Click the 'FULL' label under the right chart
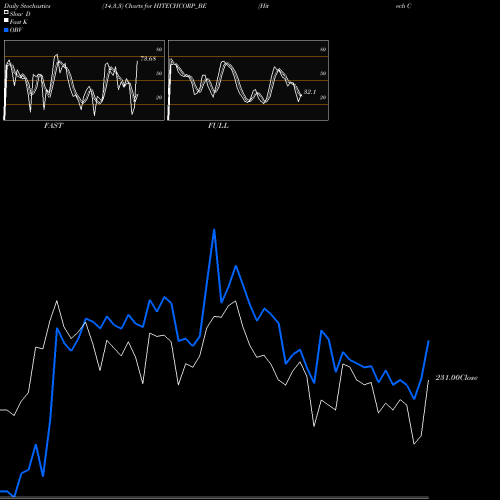500x500 pixels. (x=218, y=125)
